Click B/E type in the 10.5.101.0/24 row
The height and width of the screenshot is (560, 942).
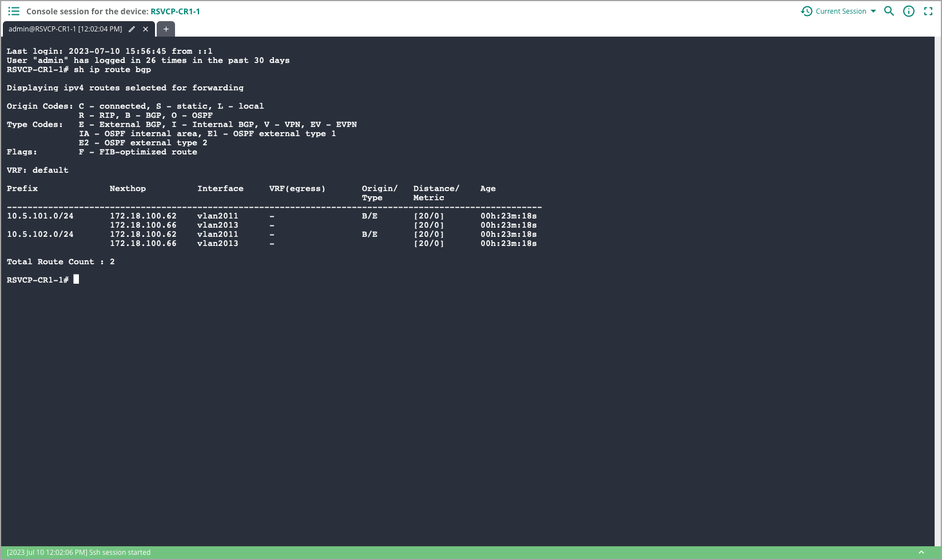(369, 216)
